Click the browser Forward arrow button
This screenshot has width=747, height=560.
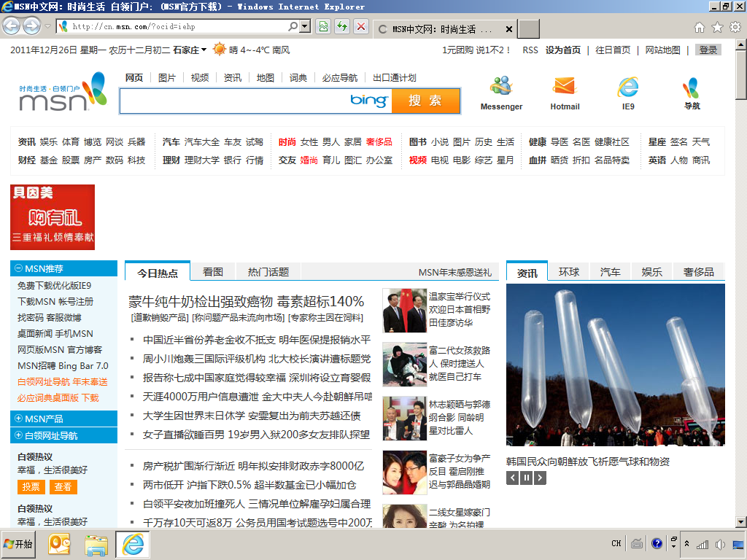(31, 26)
